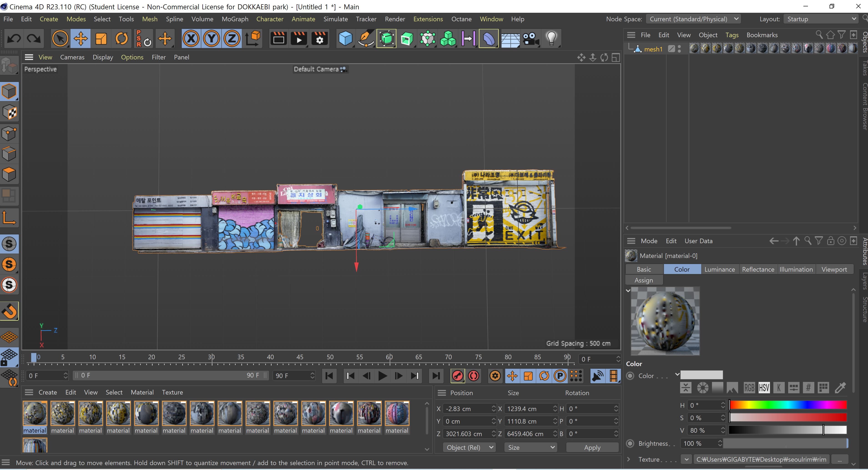Toggle Y-axis lock

(212, 38)
